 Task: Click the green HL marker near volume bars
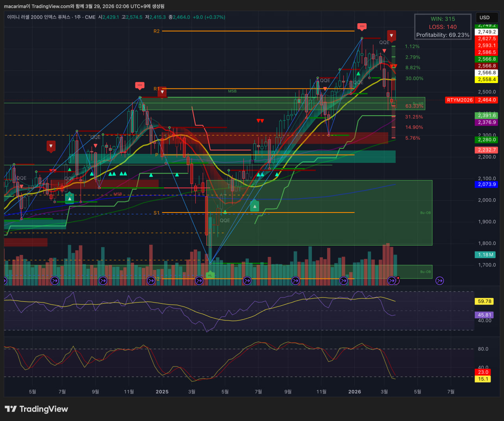click(210, 275)
